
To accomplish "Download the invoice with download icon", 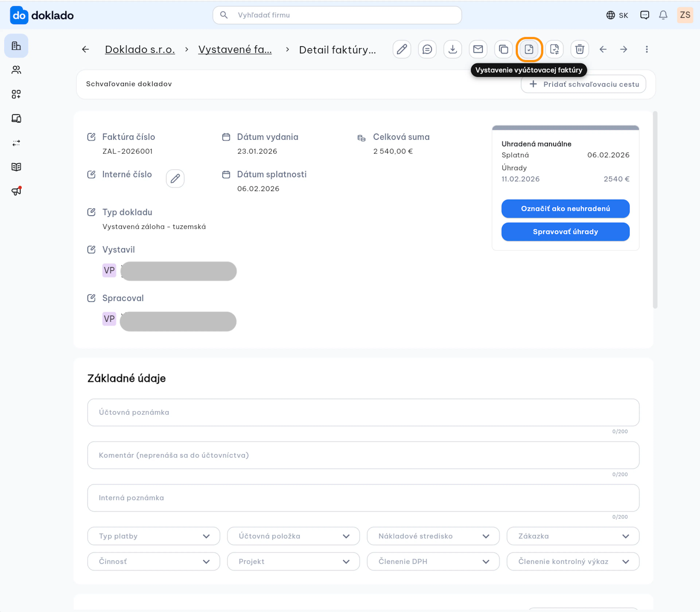I will [x=453, y=50].
